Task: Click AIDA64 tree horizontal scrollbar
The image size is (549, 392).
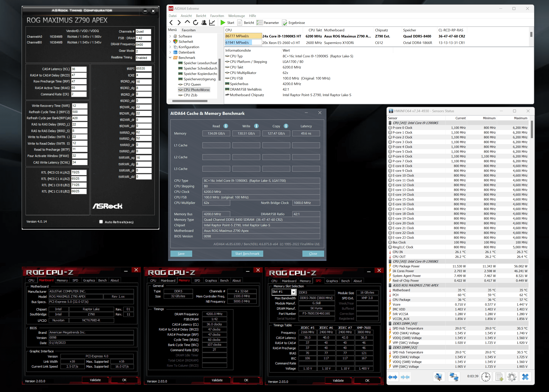Action: (x=190, y=101)
